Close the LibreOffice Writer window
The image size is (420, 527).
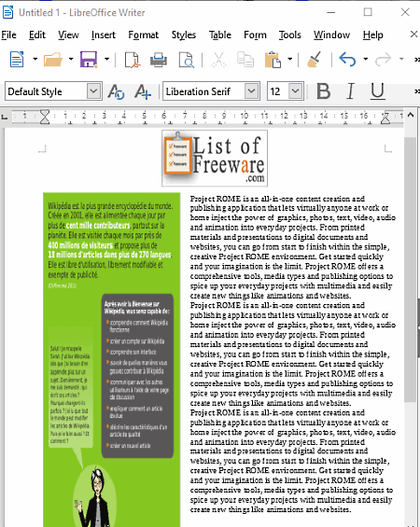[x=405, y=12]
